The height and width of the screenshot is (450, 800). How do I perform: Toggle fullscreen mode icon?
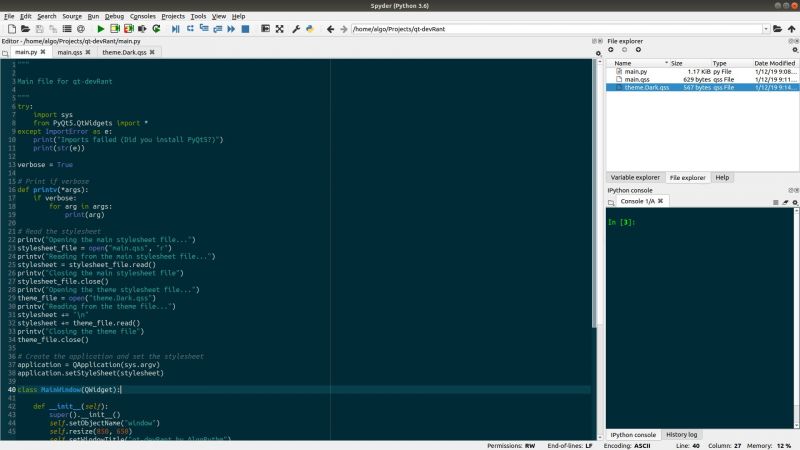(280, 29)
